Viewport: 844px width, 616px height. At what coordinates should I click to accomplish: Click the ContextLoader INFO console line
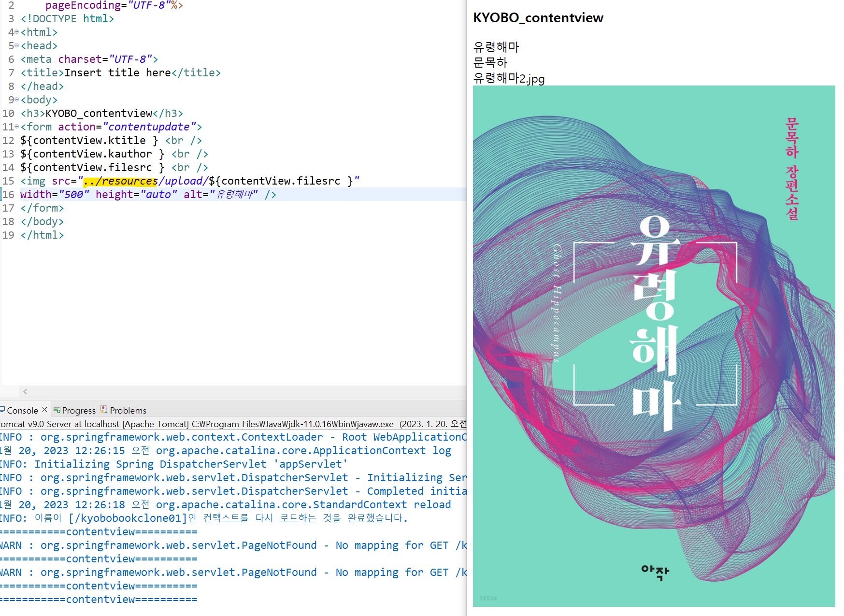[233, 437]
